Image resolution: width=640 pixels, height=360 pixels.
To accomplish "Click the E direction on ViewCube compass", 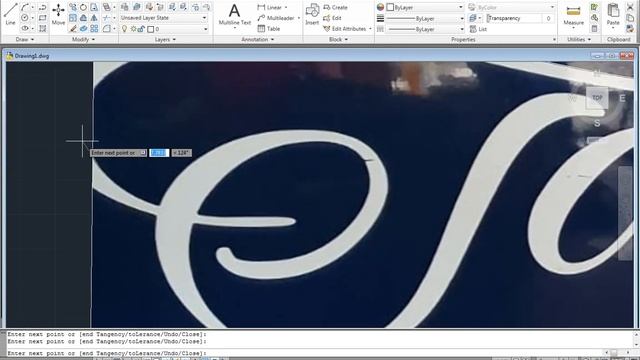I will tap(622, 98).
